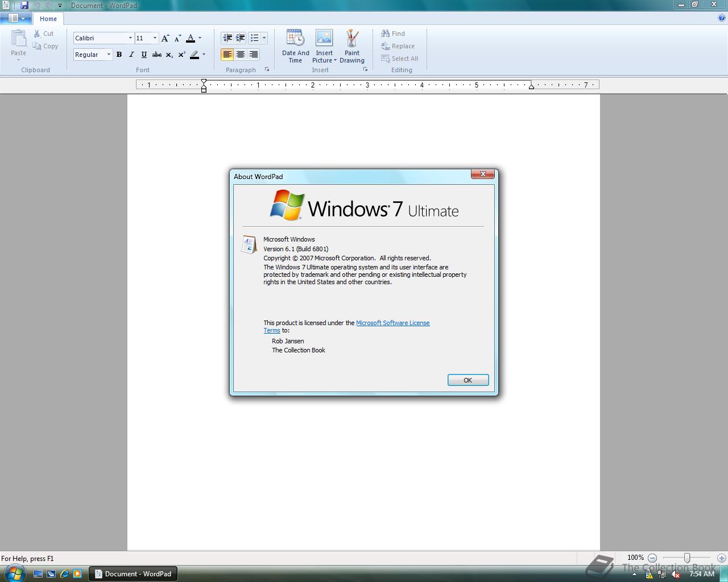Click the right indent marker on ruler
The width and height of the screenshot is (728, 582).
coord(531,86)
